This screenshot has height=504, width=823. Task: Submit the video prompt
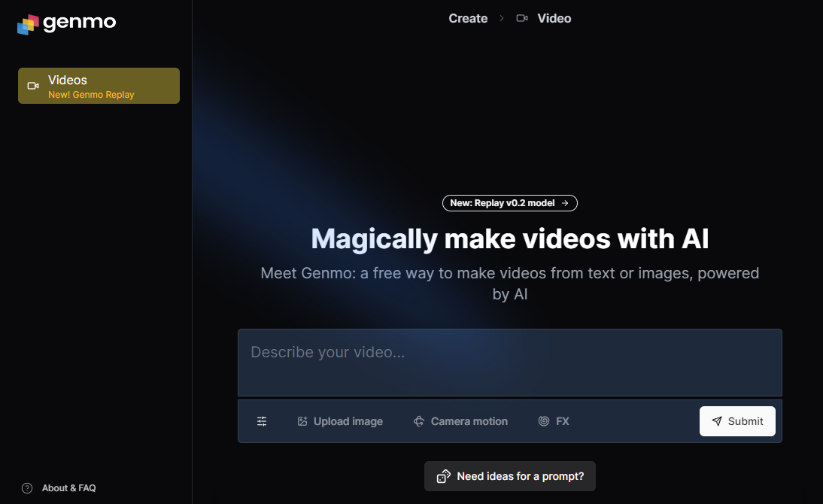tap(737, 421)
